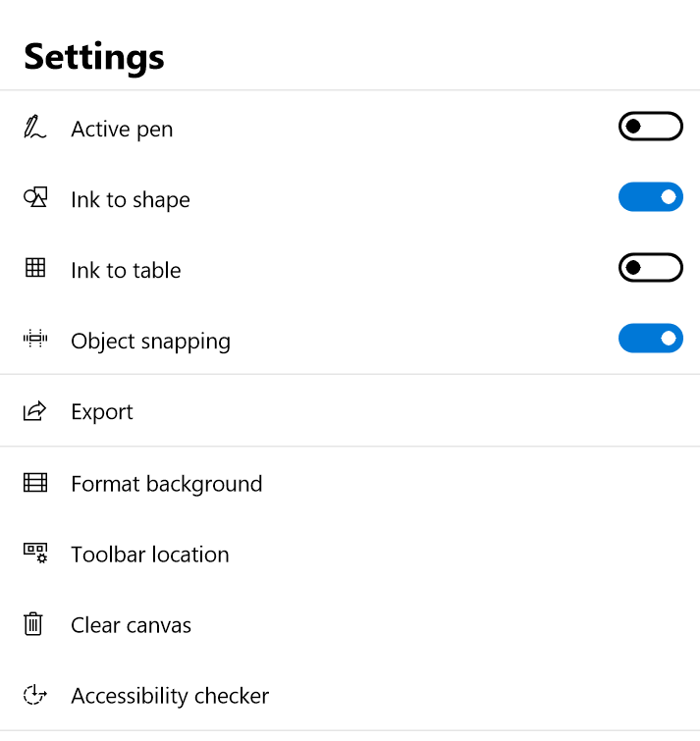Choose the Format background option

(x=166, y=484)
